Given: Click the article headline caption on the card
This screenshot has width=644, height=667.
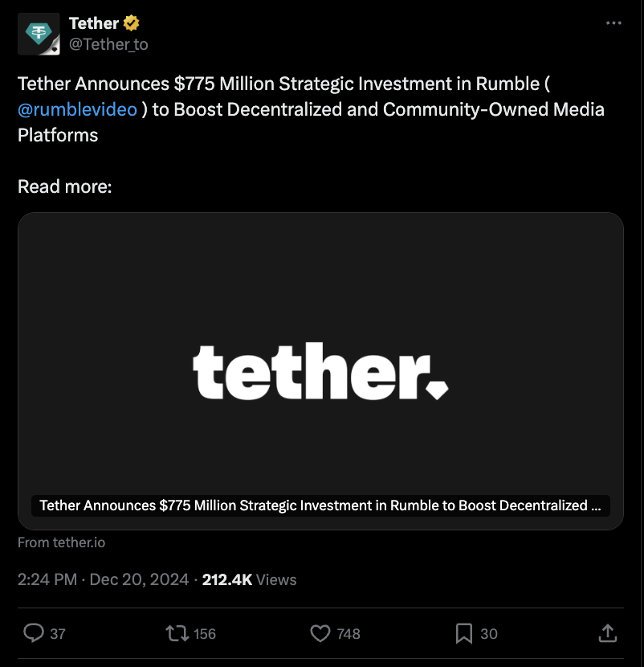Looking at the screenshot, I should tap(320, 505).
